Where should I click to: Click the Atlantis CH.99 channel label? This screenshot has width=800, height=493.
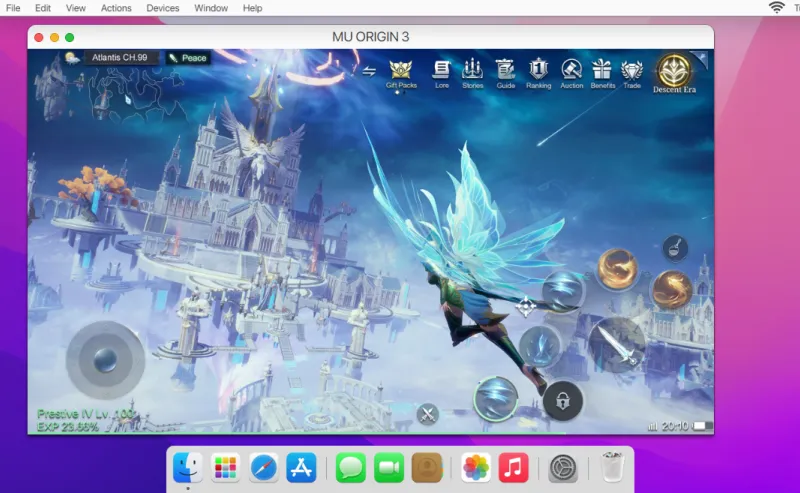pyautogui.click(x=120, y=57)
